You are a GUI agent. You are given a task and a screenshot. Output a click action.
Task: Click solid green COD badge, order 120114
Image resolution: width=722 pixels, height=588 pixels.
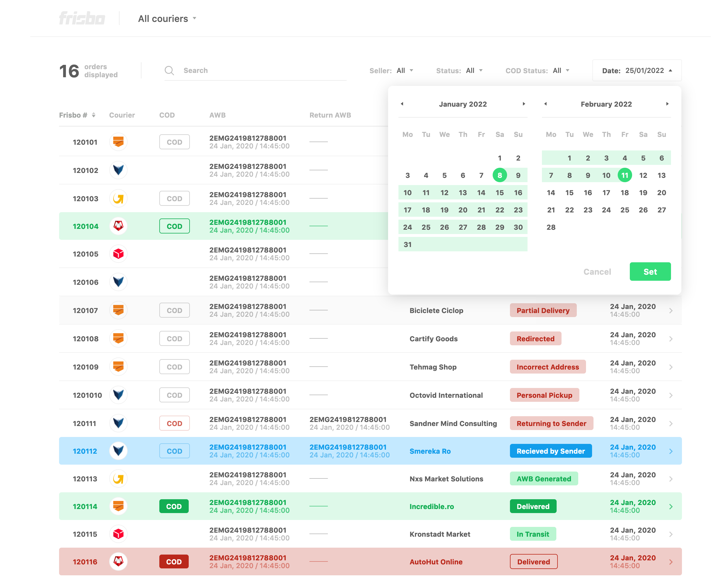click(x=174, y=506)
